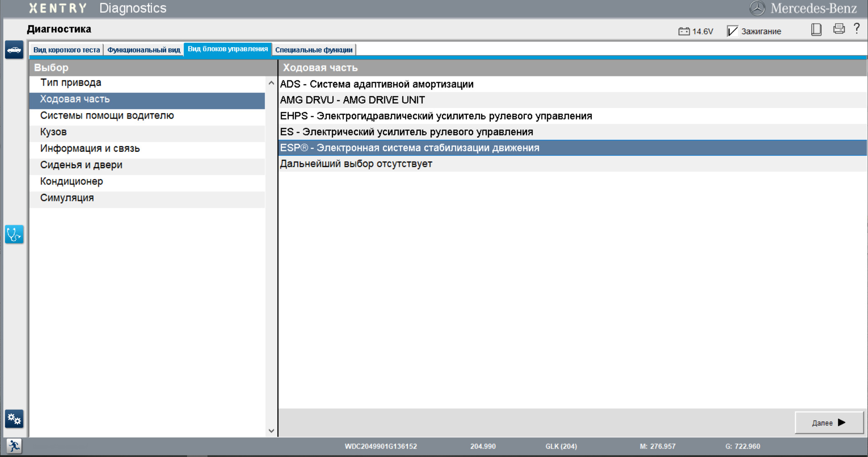This screenshot has height=457, width=868.
Task: Choose ADS adaptive damping system entry
Action: click(572, 84)
